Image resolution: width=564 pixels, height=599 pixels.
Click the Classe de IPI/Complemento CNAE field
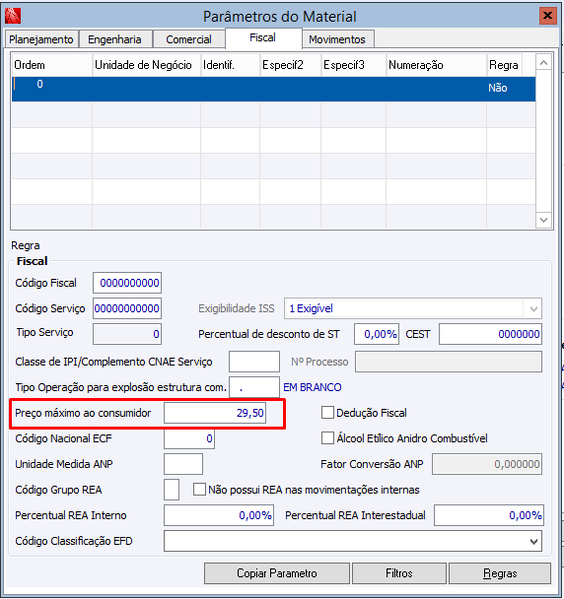coord(254,361)
